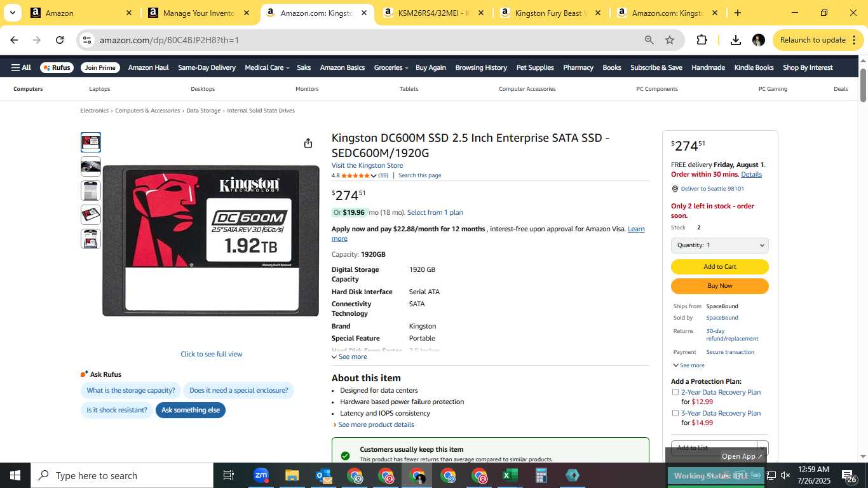Expand 'See more' under Payment details
The width and height of the screenshot is (868, 488).
pyautogui.click(x=688, y=365)
